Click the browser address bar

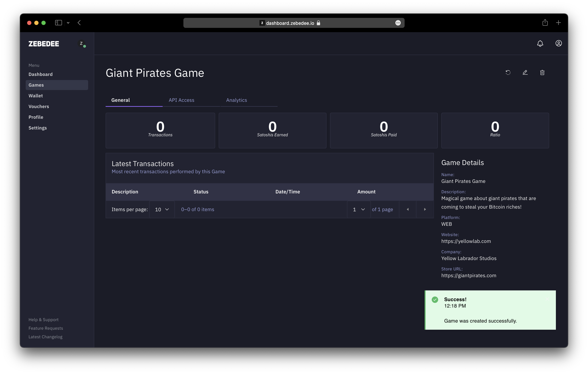point(294,23)
